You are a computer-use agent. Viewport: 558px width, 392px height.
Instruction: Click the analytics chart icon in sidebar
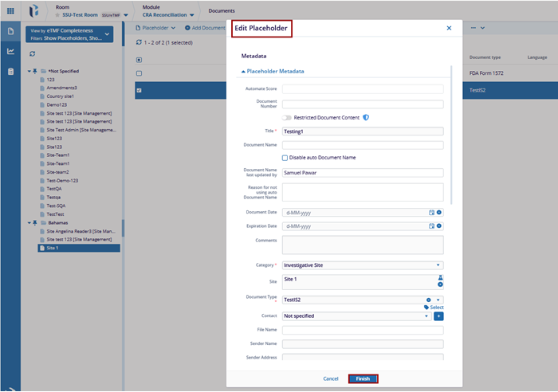tap(10, 52)
